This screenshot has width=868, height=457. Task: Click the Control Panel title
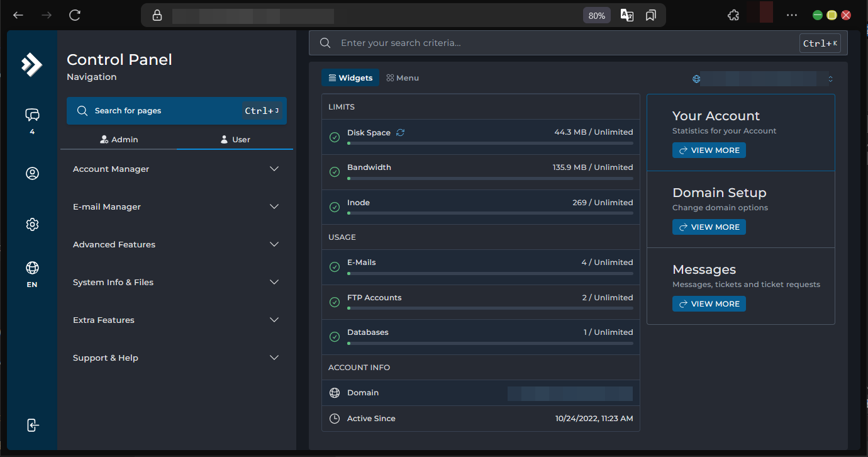pos(120,60)
